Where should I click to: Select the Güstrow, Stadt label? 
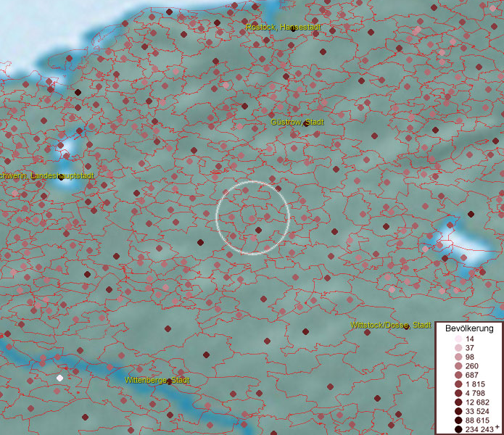(x=297, y=122)
